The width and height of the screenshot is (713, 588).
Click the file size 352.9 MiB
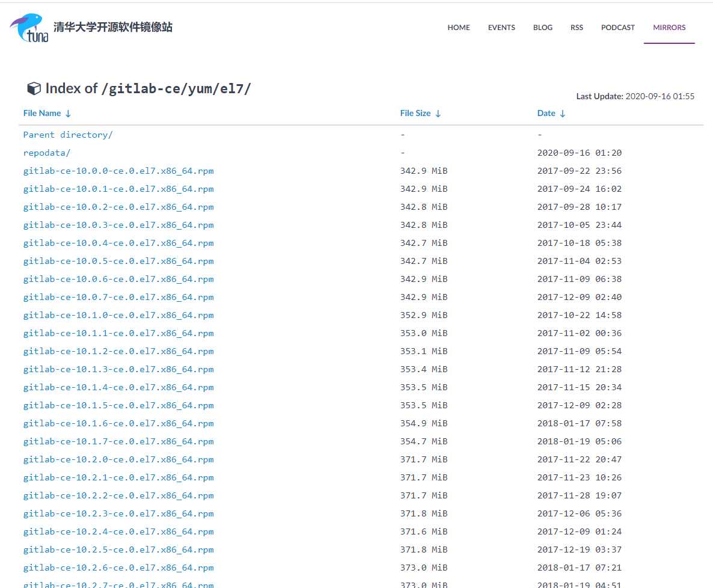[x=424, y=315]
